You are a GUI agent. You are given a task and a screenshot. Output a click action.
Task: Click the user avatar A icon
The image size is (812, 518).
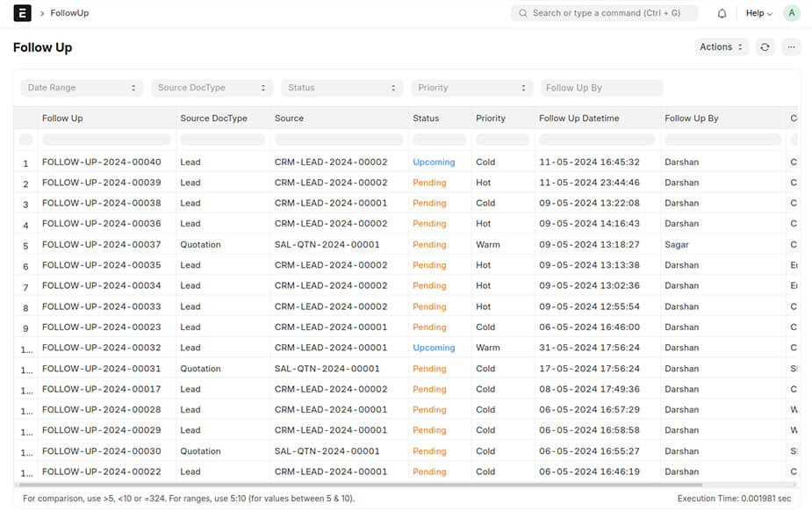coord(792,13)
